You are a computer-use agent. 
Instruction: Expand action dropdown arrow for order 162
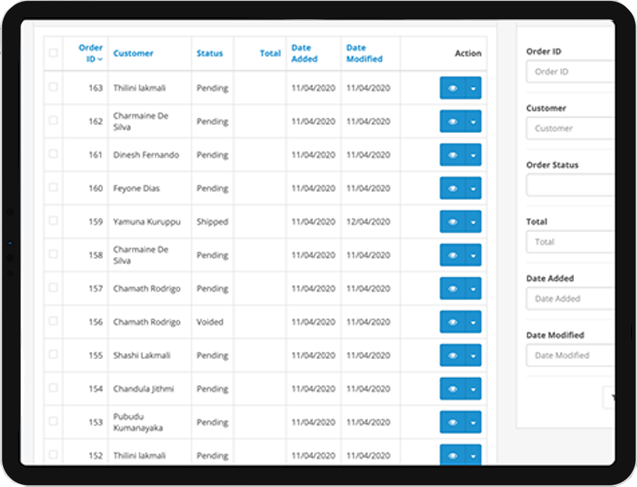(473, 122)
